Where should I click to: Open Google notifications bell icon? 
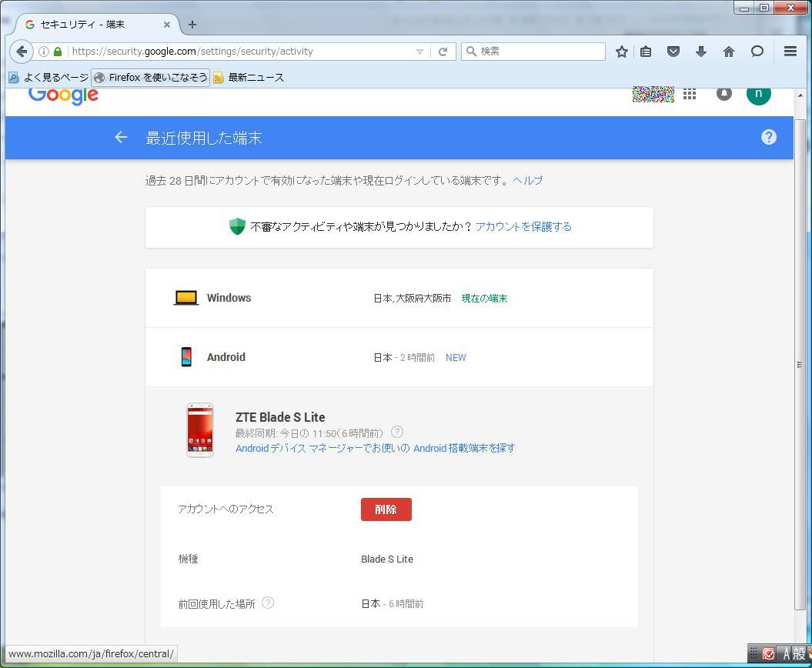tap(723, 94)
